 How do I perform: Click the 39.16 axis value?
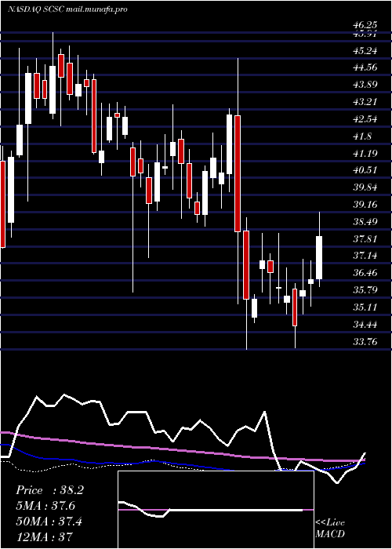[365, 205]
